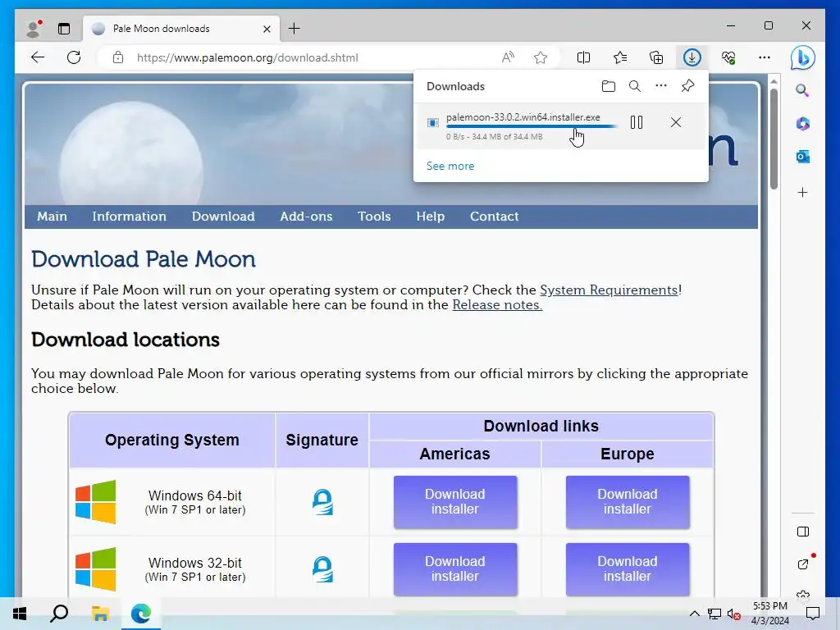Click the back arrow in Edge toolbar

coord(38,57)
